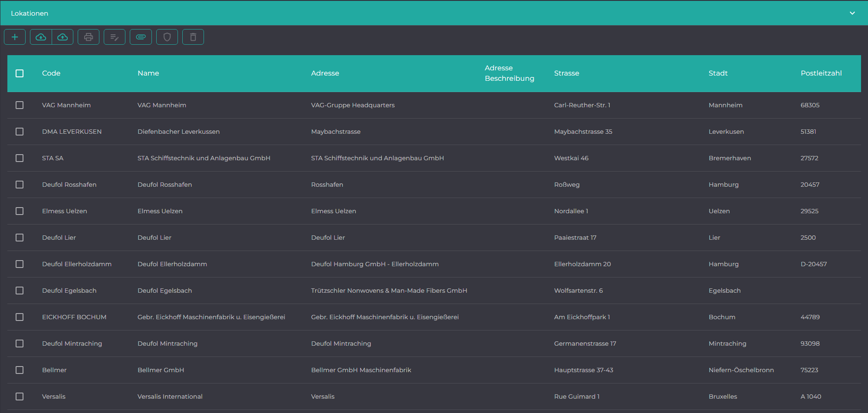Tick the Deufol Lier row checkbox
The image size is (868, 413).
[20, 238]
